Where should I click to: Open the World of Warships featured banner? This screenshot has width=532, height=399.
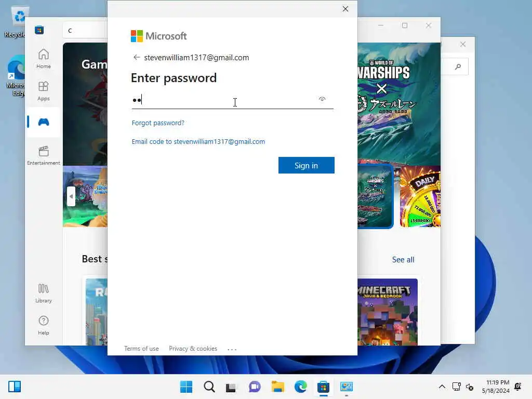[399, 103]
